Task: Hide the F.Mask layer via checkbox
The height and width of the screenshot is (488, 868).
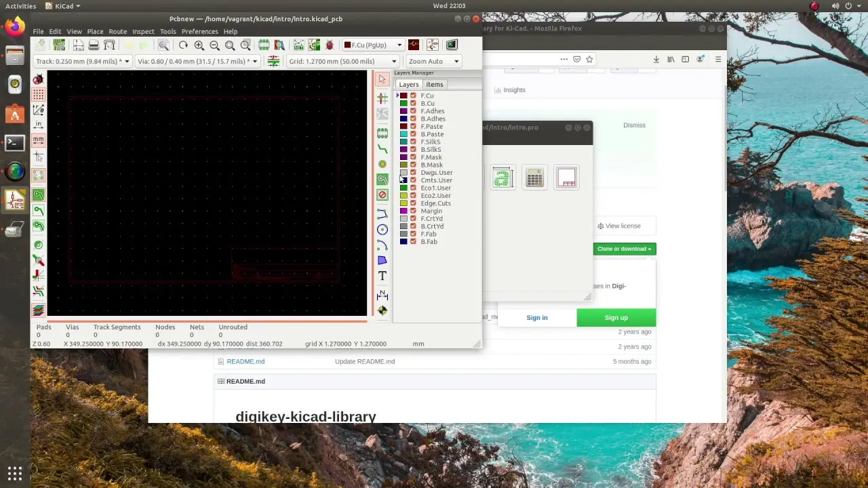Action: (413, 157)
